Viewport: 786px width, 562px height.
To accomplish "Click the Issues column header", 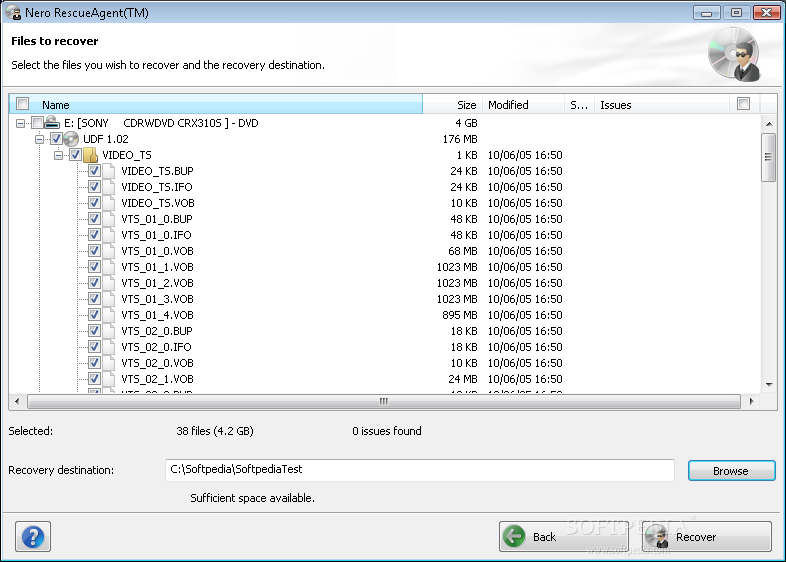I will (x=662, y=104).
